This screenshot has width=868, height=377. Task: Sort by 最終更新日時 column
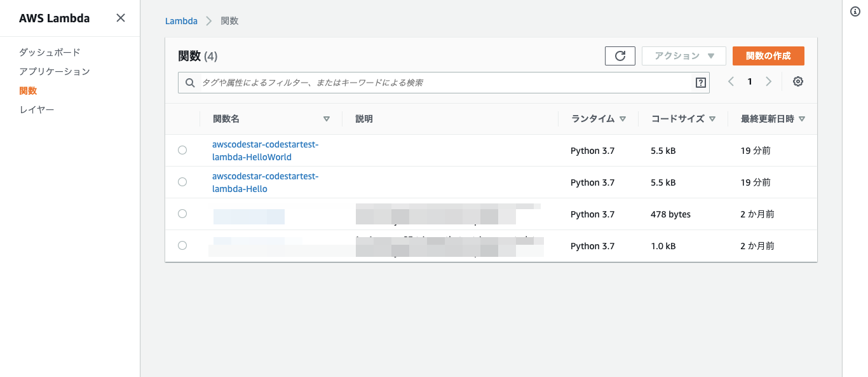tap(773, 119)
